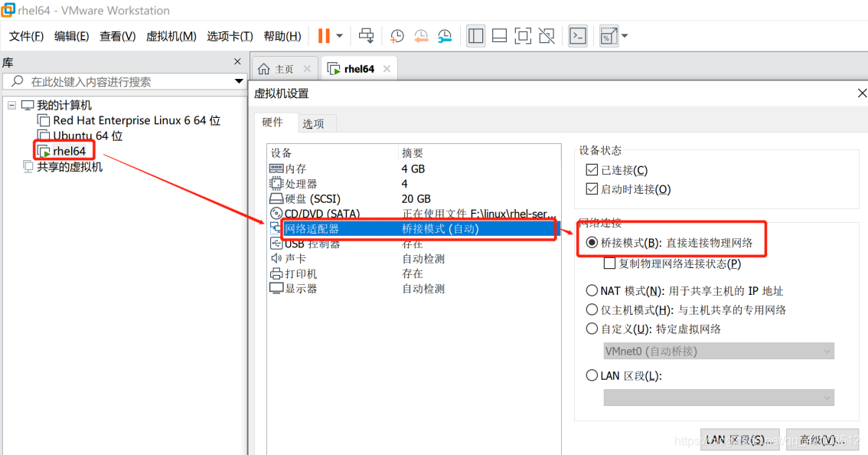Uncheck the 已连接(C) checkbox
868x455 pixels.
click(x=592, y=169)
